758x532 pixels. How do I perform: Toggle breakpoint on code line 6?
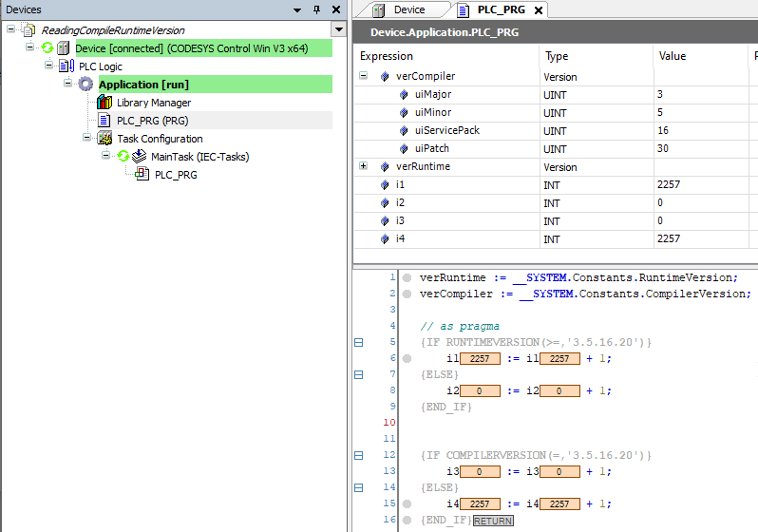(407, 358)
